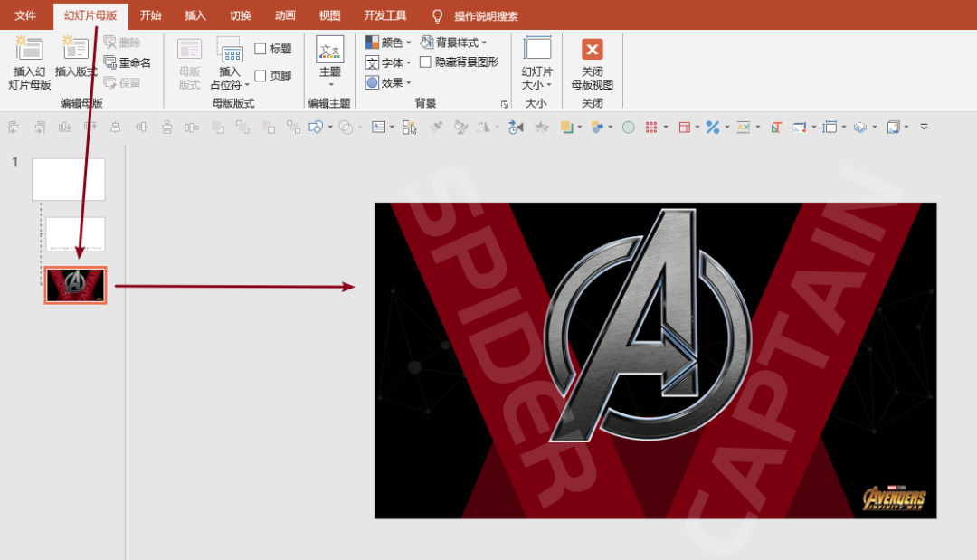Expand the Text Box dropdown arrow
The width and height of the screenshot is (977, 560).
pos(392,127)
